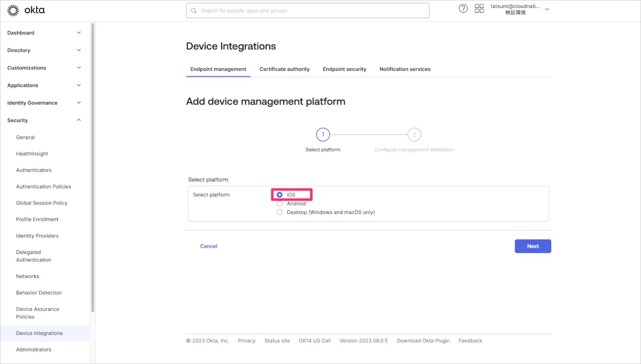Open the help question mark icon
Image resolution: width=641 pixels, height=364 pixels.
pyautogui.click(x=463, y=9)
